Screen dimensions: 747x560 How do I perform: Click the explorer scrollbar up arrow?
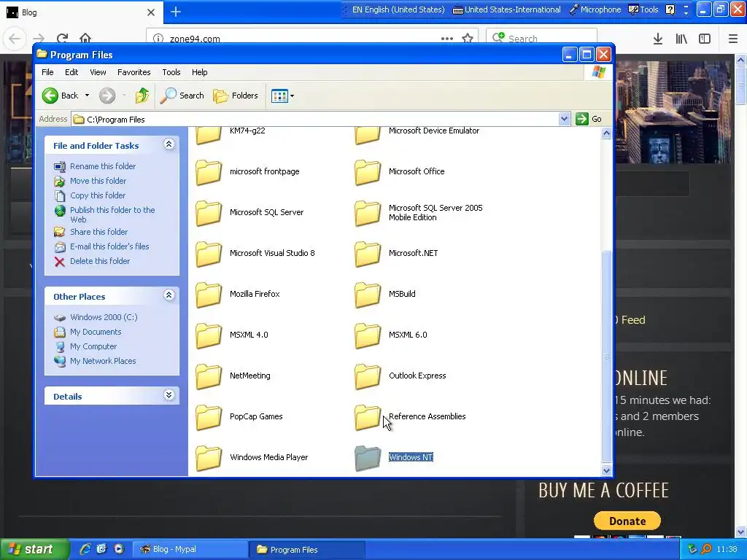(x=606, y=133)
